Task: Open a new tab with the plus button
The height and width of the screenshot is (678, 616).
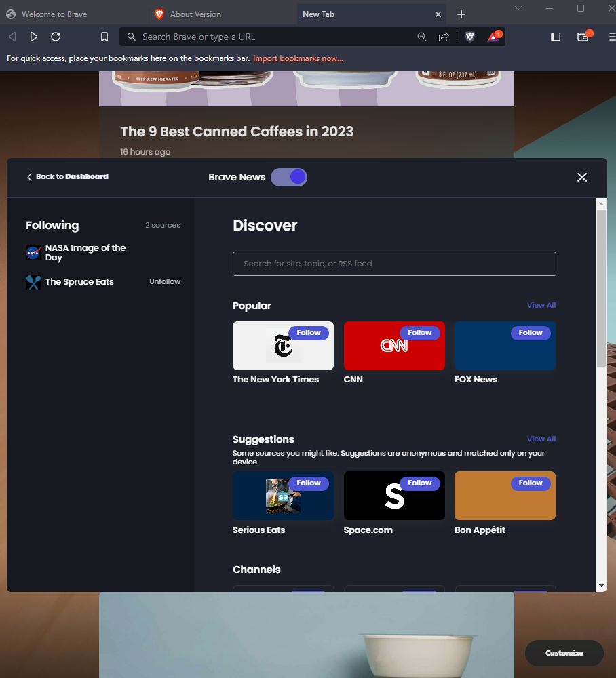Action: pos(461,14)
